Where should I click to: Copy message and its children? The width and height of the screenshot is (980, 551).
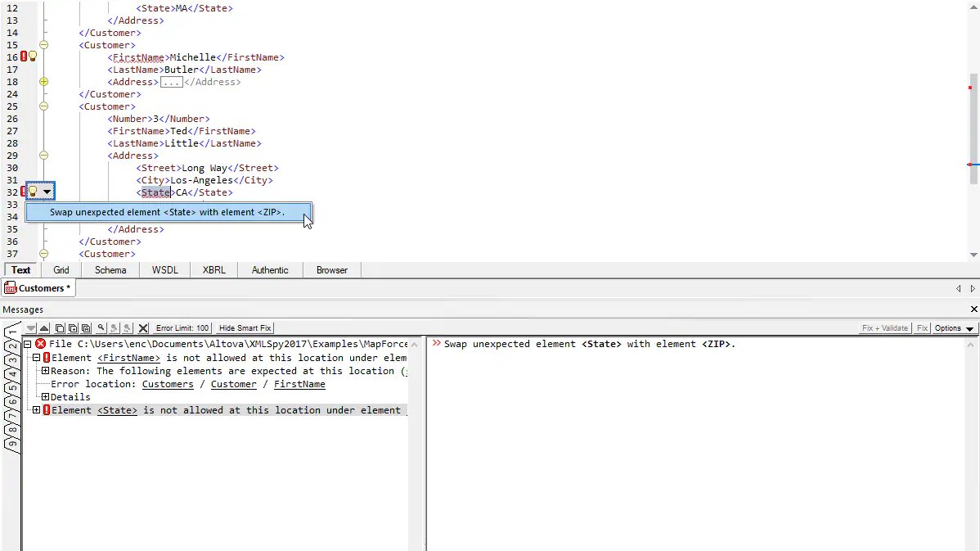pos(73,327)
